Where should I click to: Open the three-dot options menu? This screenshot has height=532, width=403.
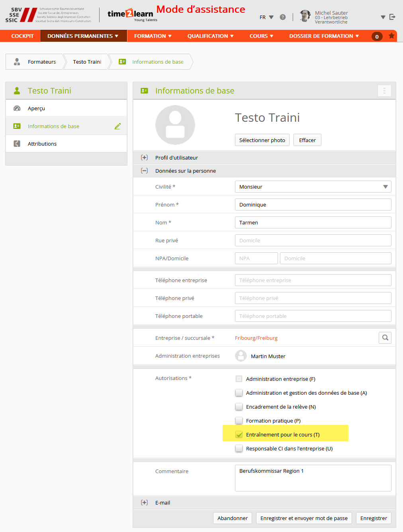(384, 91)
